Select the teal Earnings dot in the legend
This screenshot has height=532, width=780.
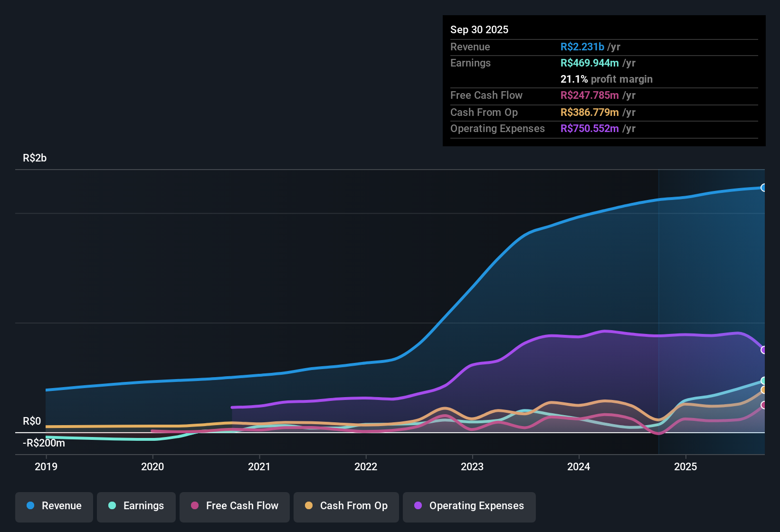pos(112,506)
